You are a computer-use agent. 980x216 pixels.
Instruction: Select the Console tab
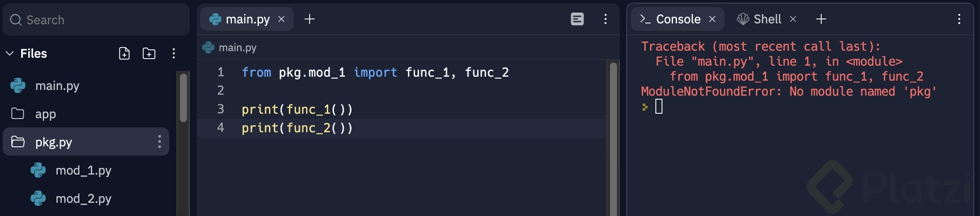(677, 19)
